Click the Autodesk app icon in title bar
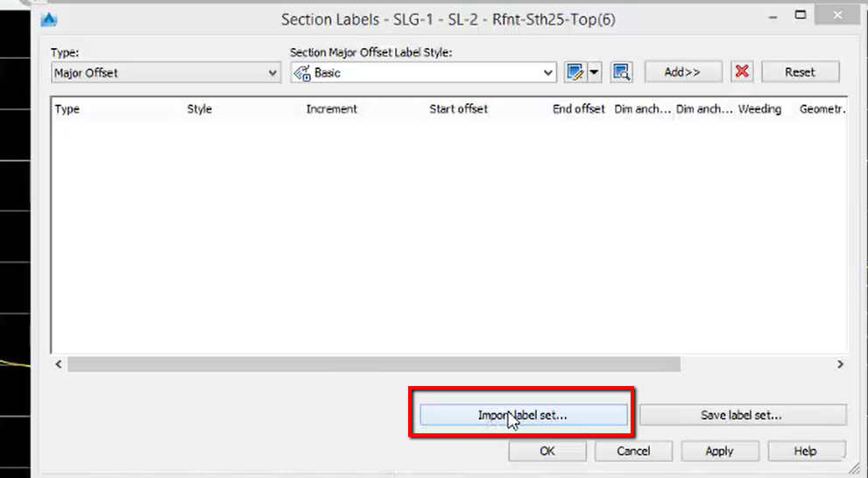The width and height of the screenshot is (868, 478). (49, 18)
